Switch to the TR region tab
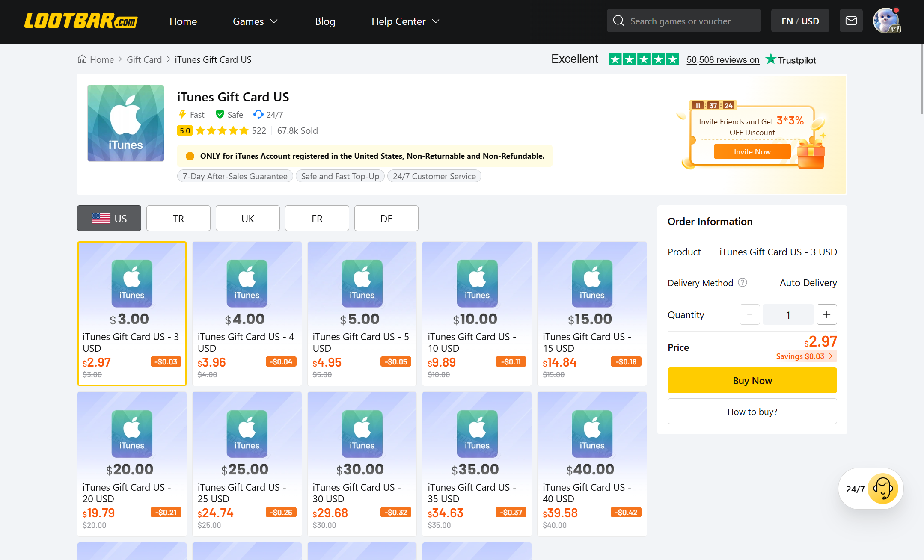Viewport: 924px width, 560px height. [178, 218]
